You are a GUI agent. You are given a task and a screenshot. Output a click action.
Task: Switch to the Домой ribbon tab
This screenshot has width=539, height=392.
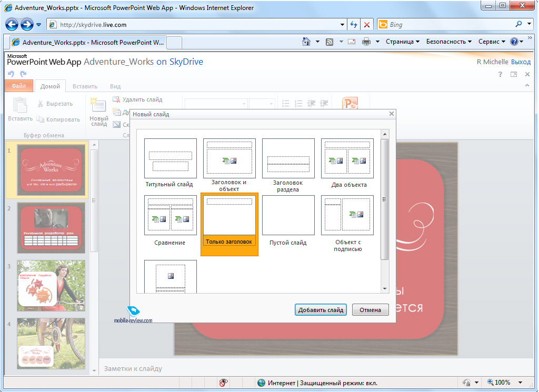pyautogui.click(x=50, y=86)
